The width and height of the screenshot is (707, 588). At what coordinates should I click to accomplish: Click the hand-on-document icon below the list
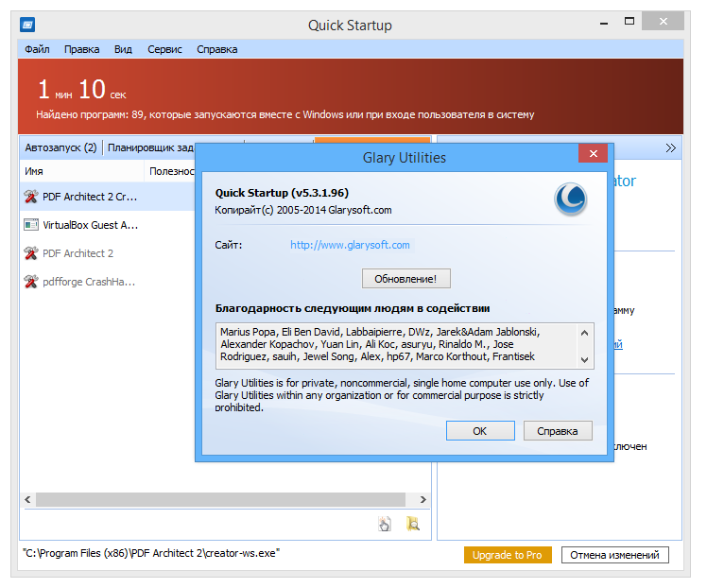[x=385, y=524]
